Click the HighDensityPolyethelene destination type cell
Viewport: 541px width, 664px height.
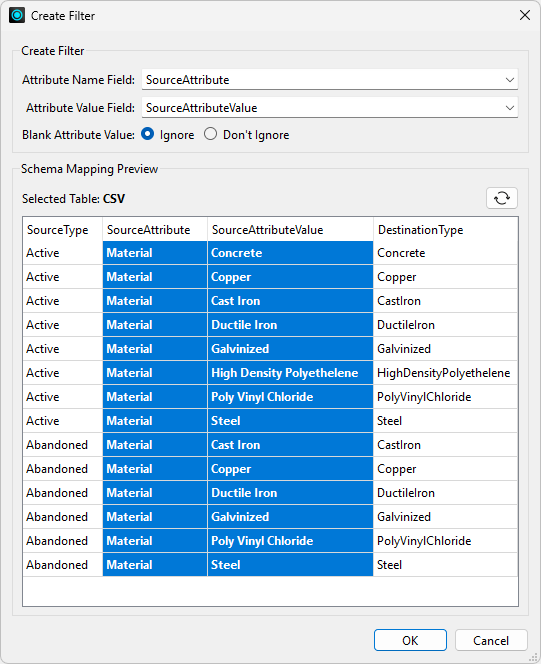point(446,373)
